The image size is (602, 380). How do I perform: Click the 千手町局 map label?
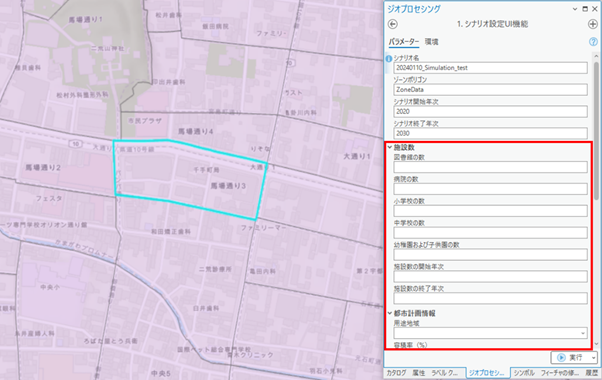(206, 170)
